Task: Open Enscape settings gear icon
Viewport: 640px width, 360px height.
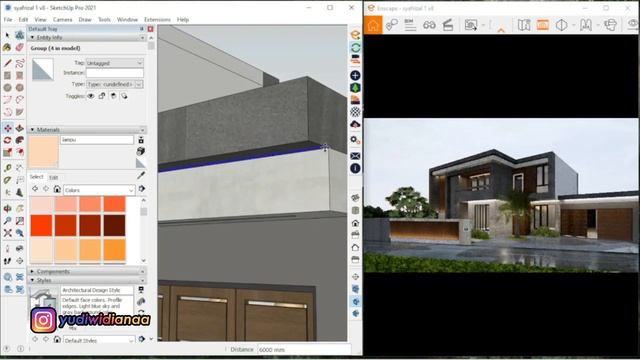Action: 356,140
